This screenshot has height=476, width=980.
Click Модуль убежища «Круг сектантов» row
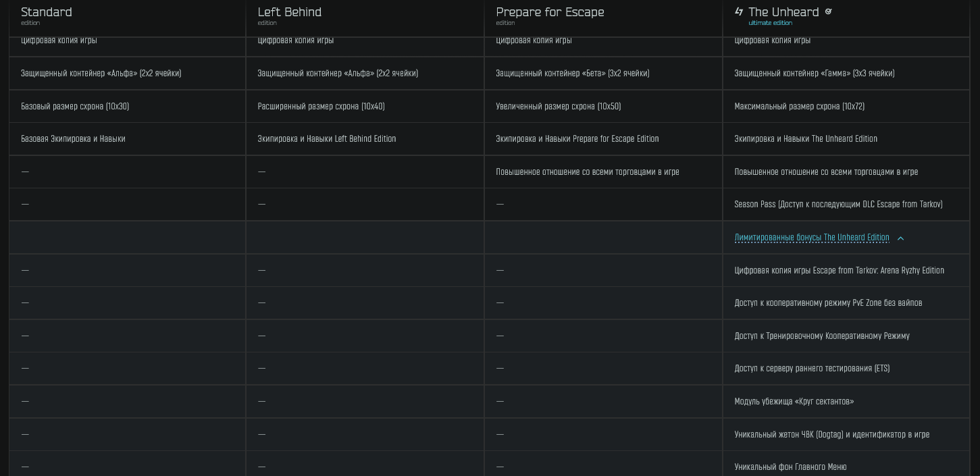coord(794,402)
